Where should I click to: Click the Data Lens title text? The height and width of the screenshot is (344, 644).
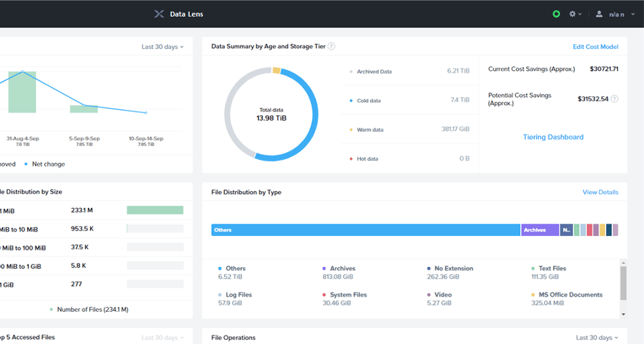(x=186, y=14)
